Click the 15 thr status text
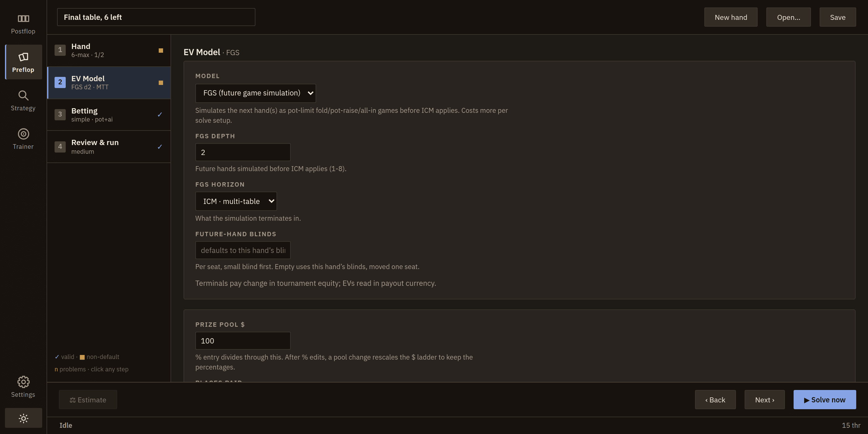Screen dimensions: 868x434 pos(851,425)
